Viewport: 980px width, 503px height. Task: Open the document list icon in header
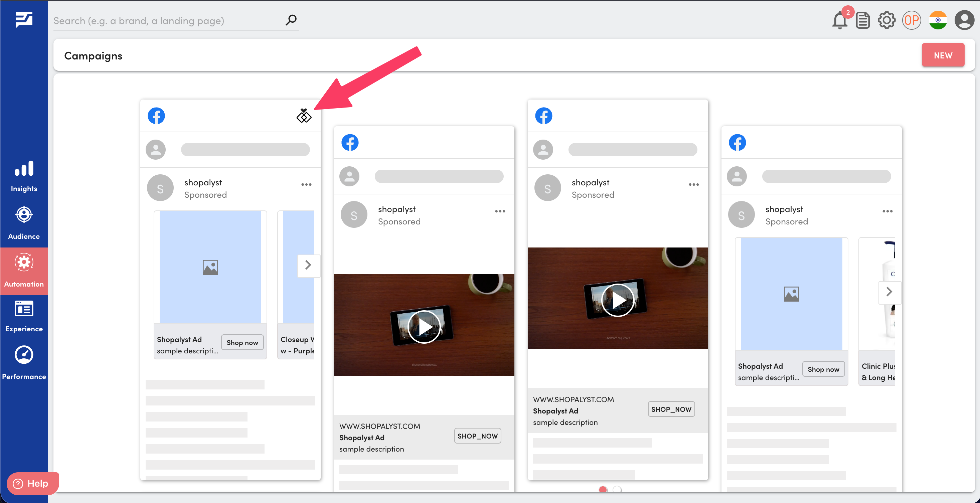(862, 21)
